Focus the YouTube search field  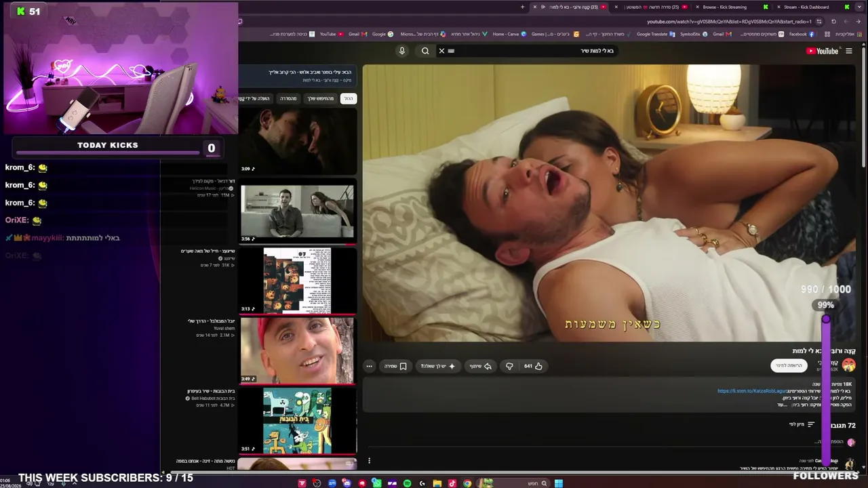tap(529, 51)
